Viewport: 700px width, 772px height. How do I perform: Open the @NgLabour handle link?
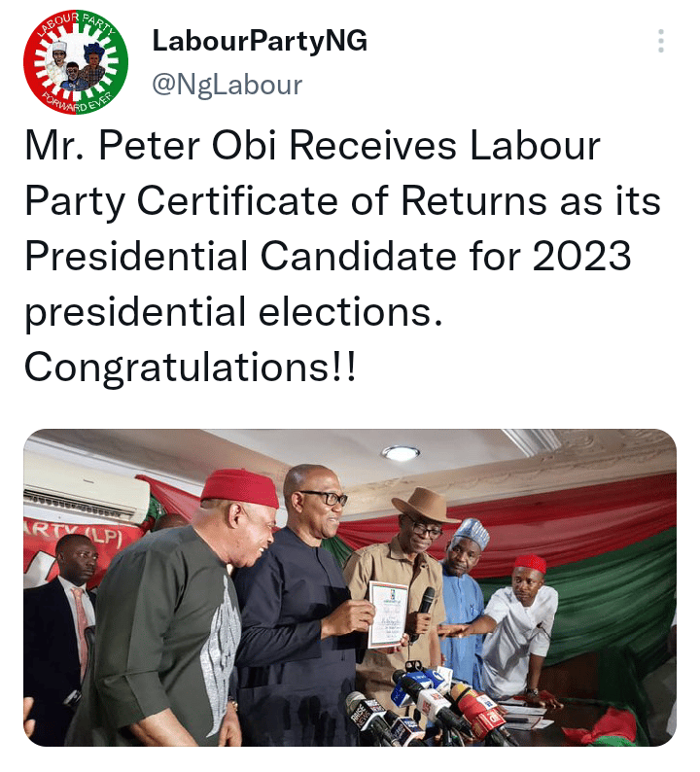[x=227, y=86]
